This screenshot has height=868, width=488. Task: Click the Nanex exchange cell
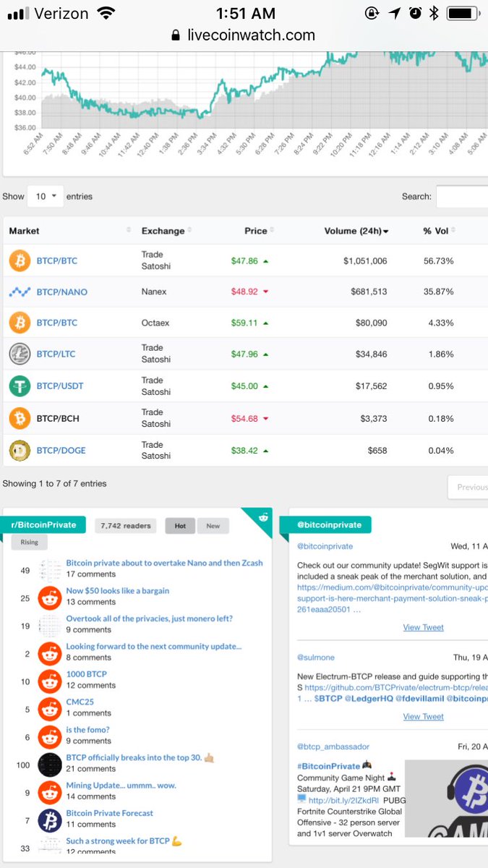(154, 292)
